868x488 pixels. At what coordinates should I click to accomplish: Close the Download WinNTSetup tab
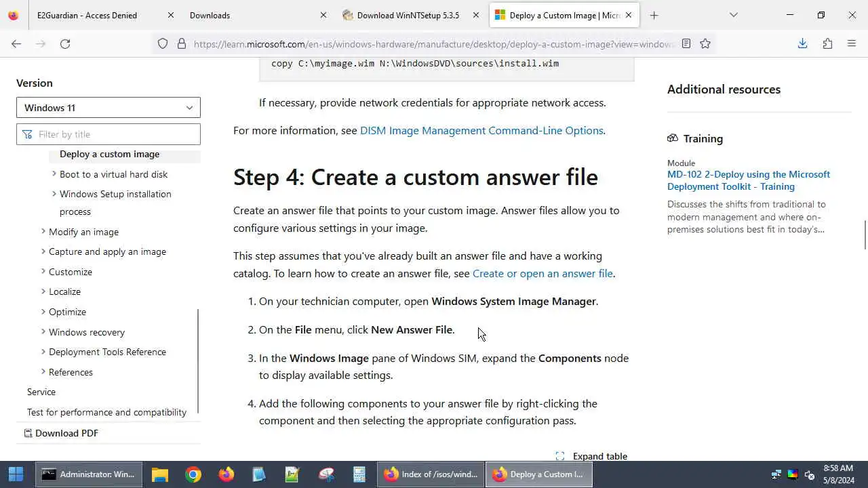click(475, 15)
